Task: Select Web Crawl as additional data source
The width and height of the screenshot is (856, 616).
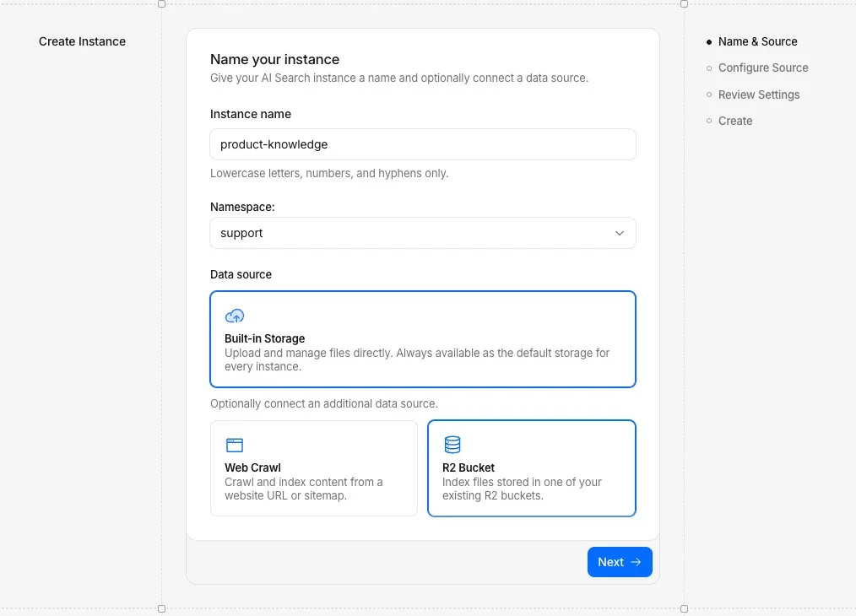Action: click(313, 468)
